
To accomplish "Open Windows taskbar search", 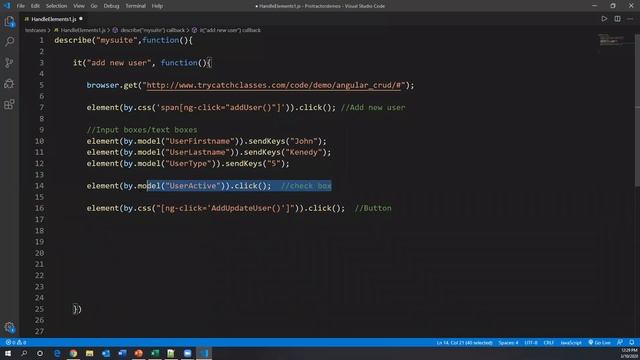I will [x=24, y=353].
